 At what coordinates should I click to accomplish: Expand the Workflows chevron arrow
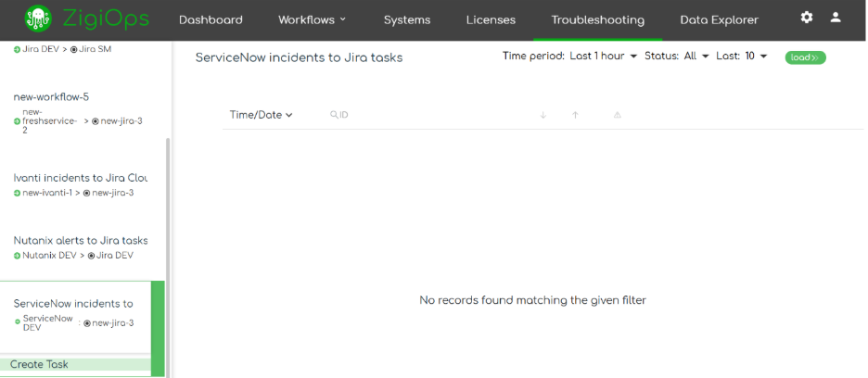343,19
